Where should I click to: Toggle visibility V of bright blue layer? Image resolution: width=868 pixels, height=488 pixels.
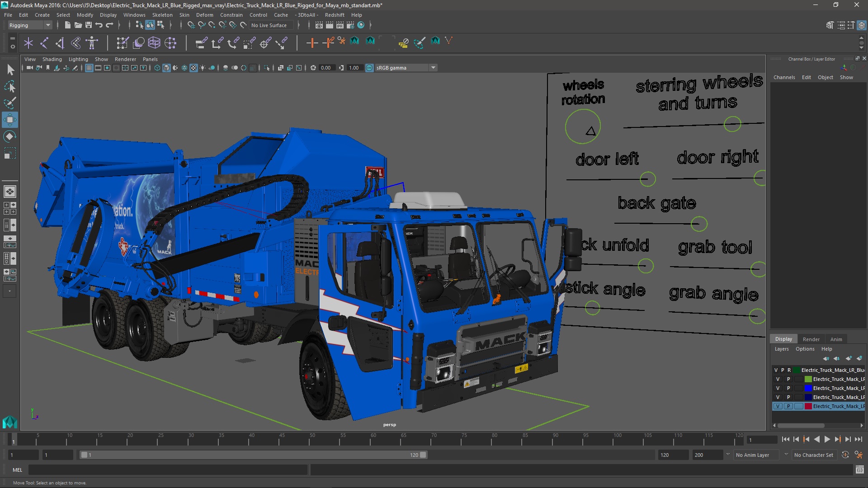(x=778, y=388)
